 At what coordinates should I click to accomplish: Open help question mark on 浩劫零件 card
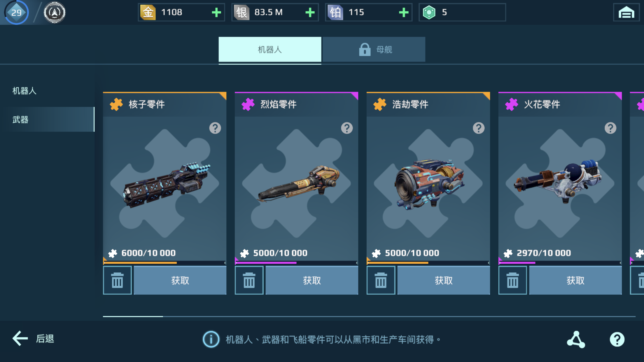coord(479,128)
